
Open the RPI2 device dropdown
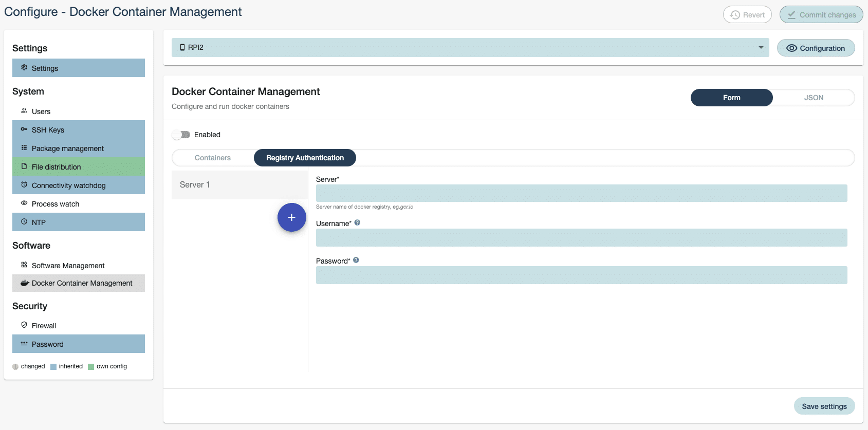tap(463, 47)
